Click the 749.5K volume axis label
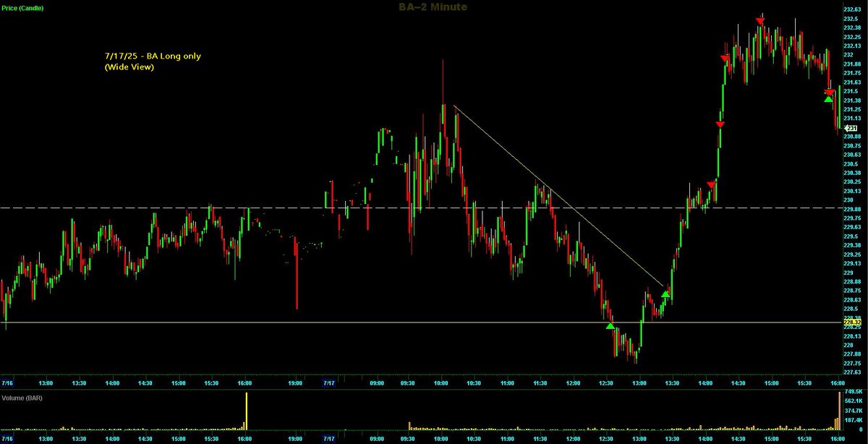The image size is (868, 444). (x=853, y=393)
